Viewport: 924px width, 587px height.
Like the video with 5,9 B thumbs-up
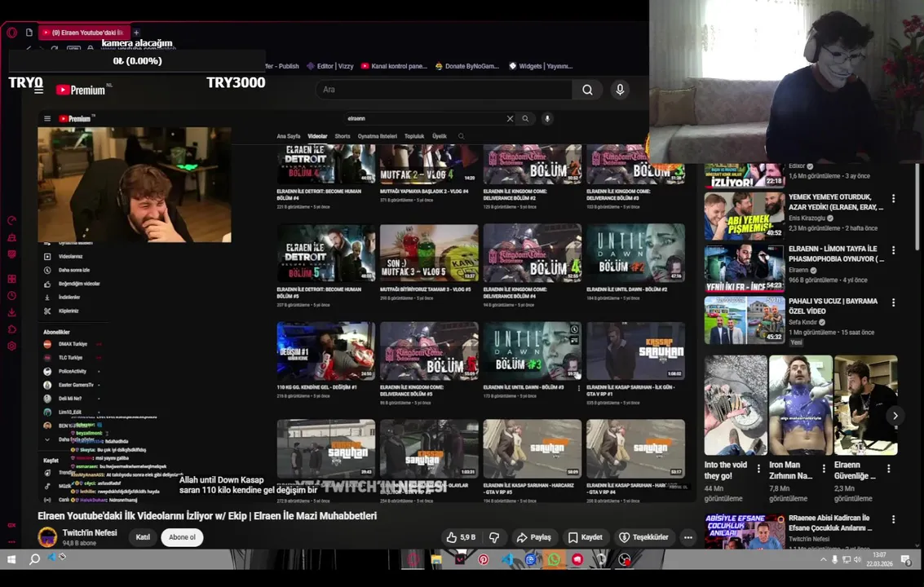click(x=461, y=537)
